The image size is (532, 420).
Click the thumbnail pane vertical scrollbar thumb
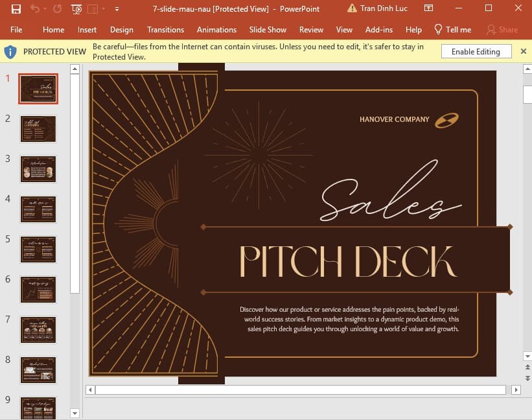click(75, 183)
